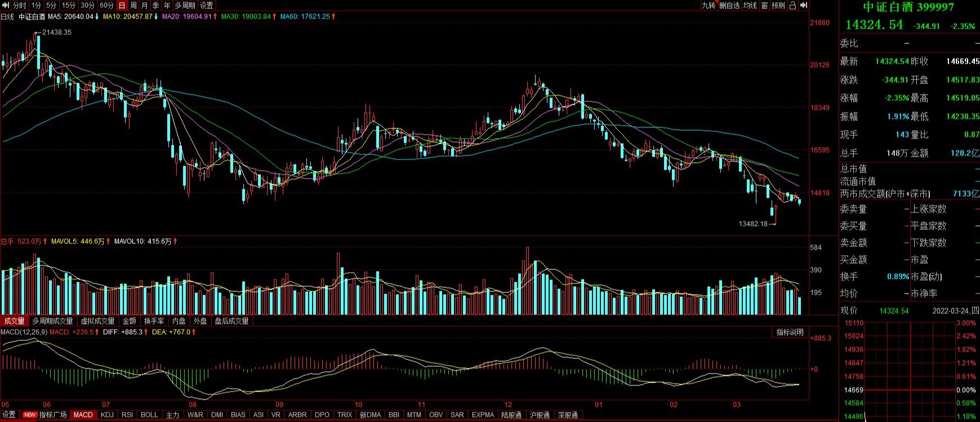
Task: Open bottom-left 设置 indicator settings
Action: click(x=9, y=415)
